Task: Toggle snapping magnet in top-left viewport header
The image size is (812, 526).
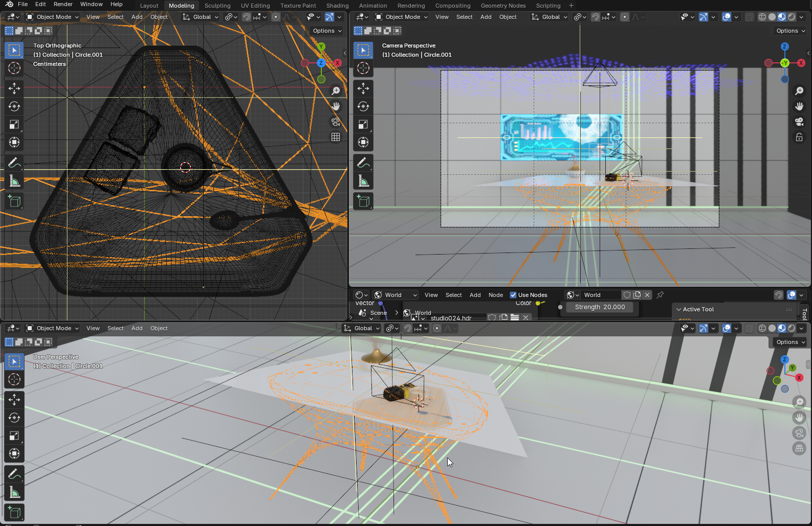Action: tap(247, 17)
